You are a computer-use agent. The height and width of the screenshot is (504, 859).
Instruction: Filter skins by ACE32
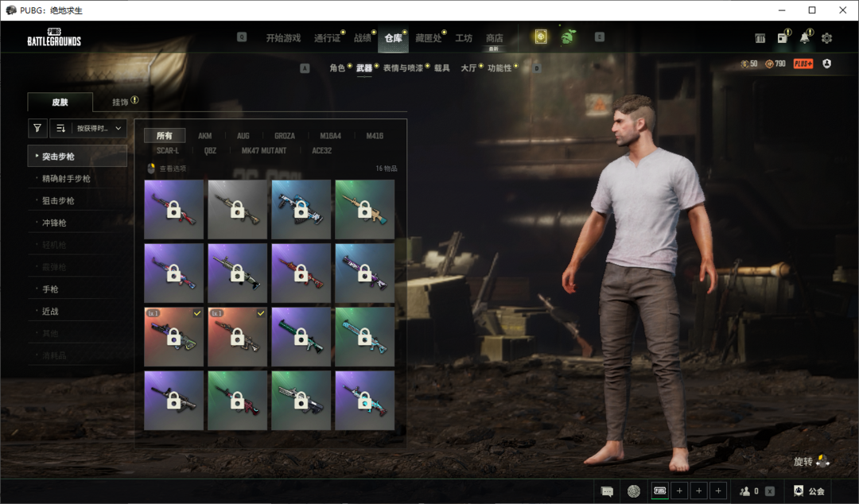click(321, 150)
